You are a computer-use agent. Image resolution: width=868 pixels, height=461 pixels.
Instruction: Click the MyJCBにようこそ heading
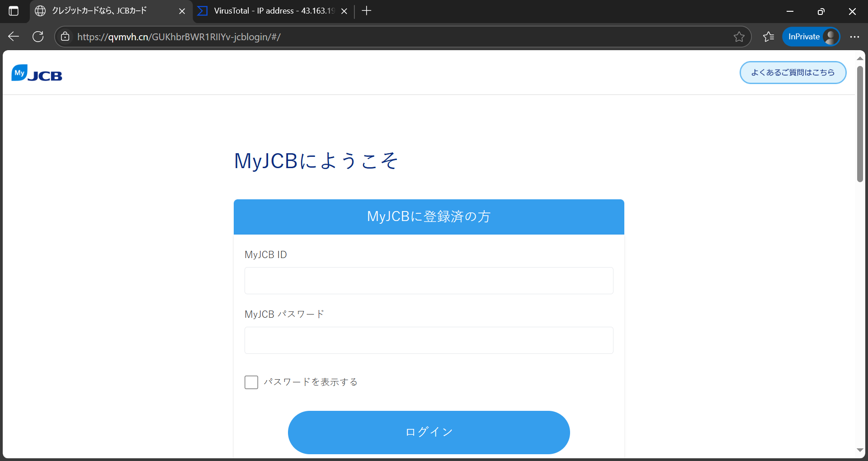[316, 161]
